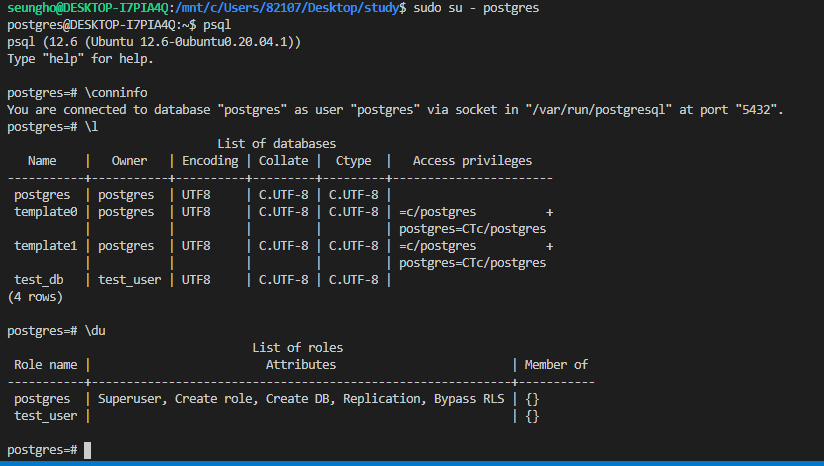Click the 'Type "help" for help.' line

coord(80,59)
